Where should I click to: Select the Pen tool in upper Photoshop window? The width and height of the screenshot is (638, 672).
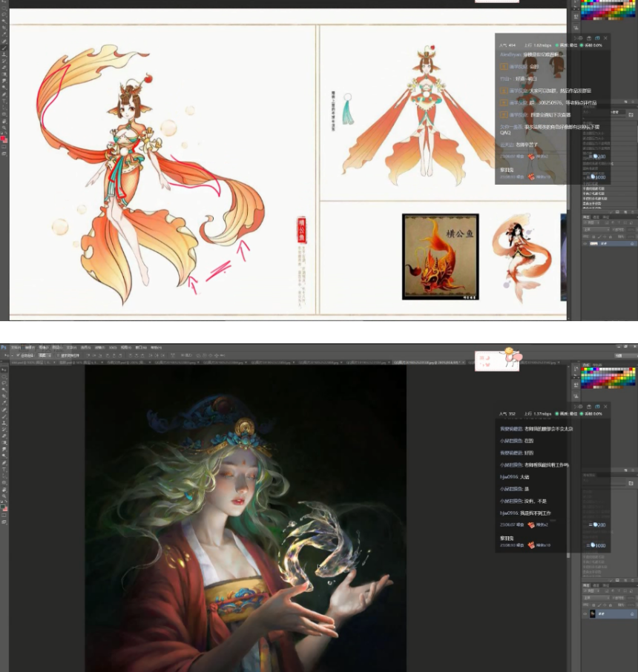(4, 94)
